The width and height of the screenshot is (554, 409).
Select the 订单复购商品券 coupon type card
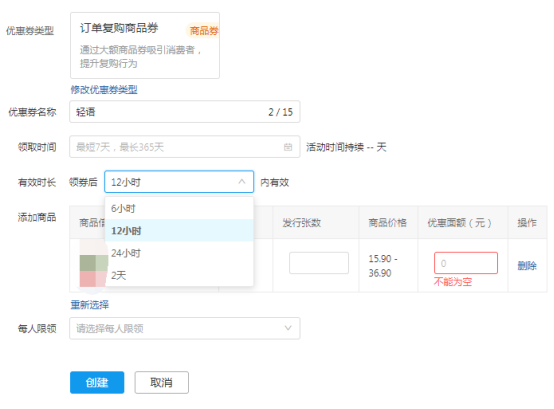145,45
